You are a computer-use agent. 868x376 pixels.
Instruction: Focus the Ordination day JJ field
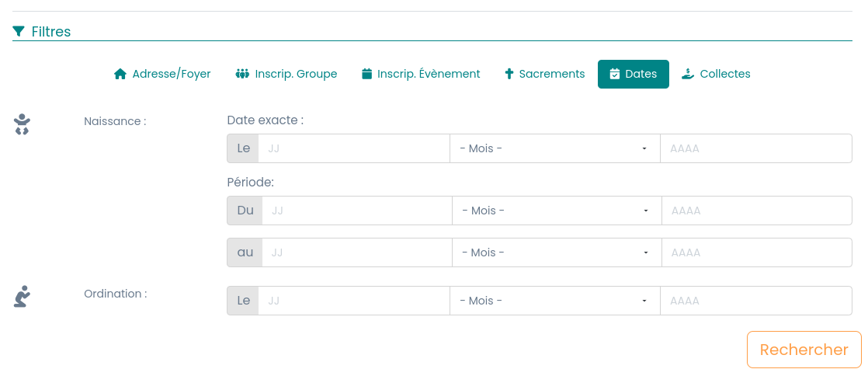(353, 301)
